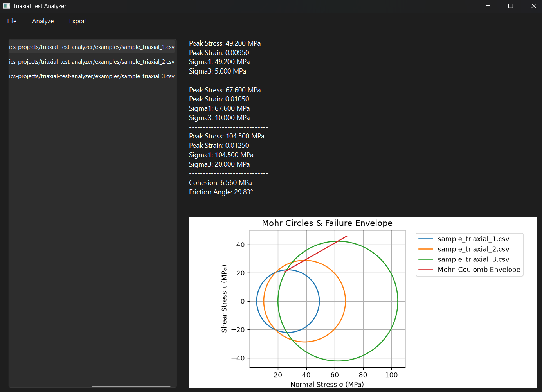Image resolution: width=542 pixels, height=392 pixels.
Task: Click the 'Cohesion: 6.560 MPa' result
Action: point(220,183)
